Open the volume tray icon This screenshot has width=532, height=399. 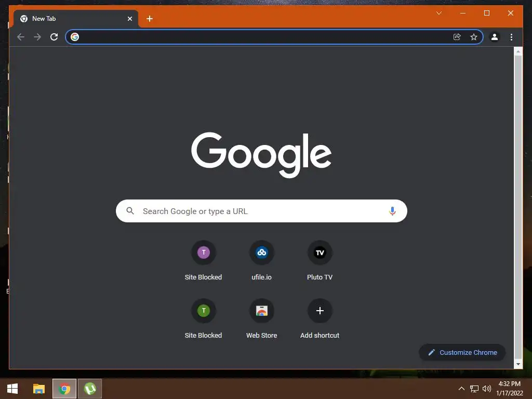click(486, 389)
